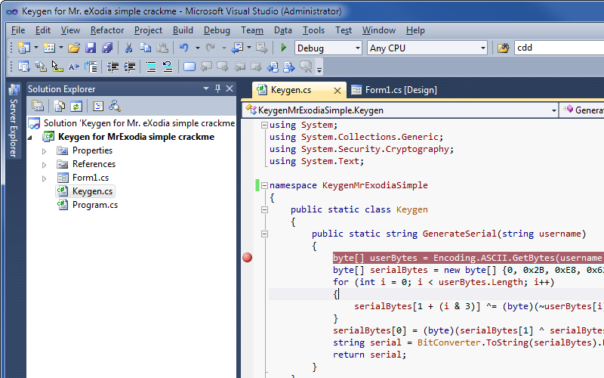Image resolution: width=604 pixels, height=378 pixels.
Task: Open the Debug menu
Action: (216, 30)
